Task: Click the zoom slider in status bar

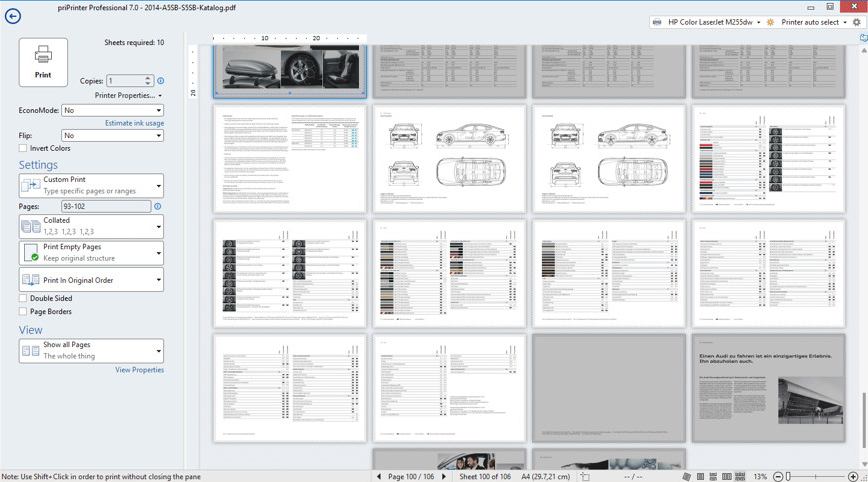Action: pyautogui.click(x=815, y=477)
